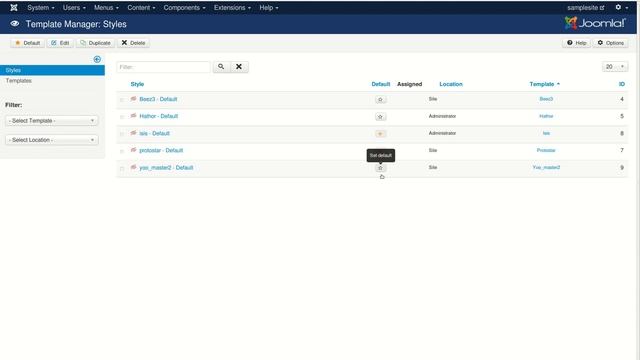The height and width of the screenshot is (360, 640).
Task: Sort by Style column header
Action: [x=137, y=84]
